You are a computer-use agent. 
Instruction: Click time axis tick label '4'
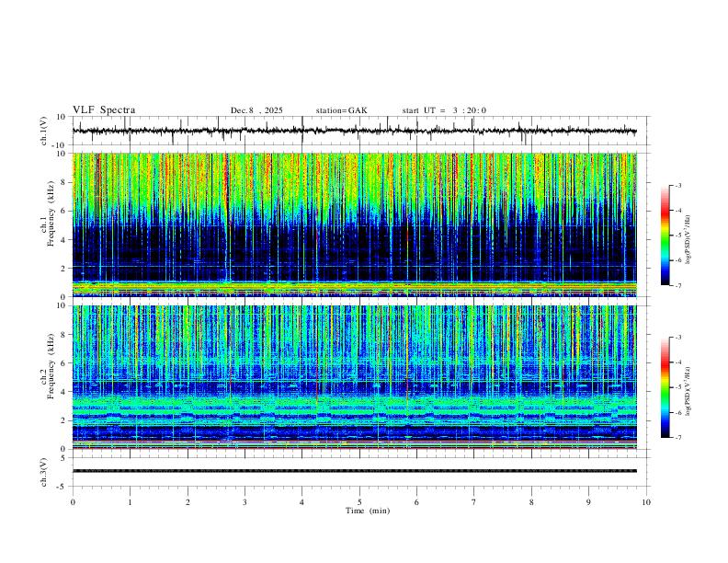coord(301,502)
